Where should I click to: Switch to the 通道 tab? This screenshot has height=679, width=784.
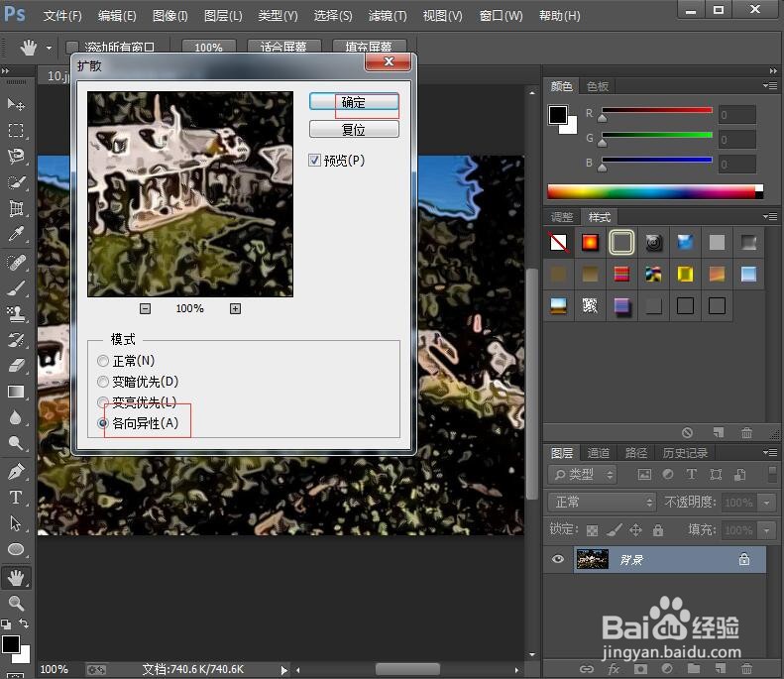pyautogui.click(x=599, y=452)
